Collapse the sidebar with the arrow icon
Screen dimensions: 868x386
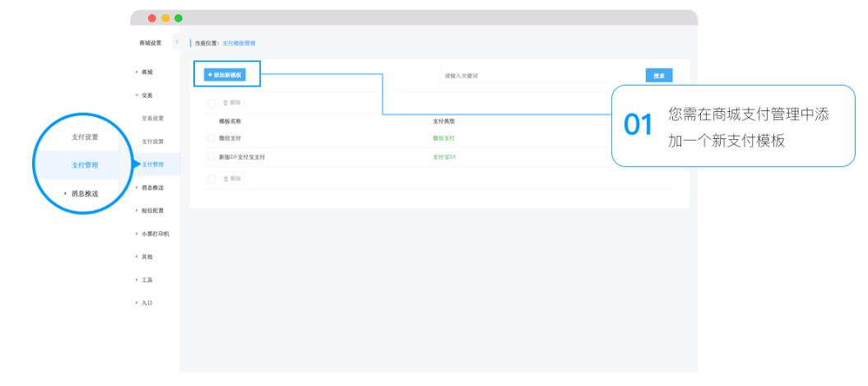(177, 42)
